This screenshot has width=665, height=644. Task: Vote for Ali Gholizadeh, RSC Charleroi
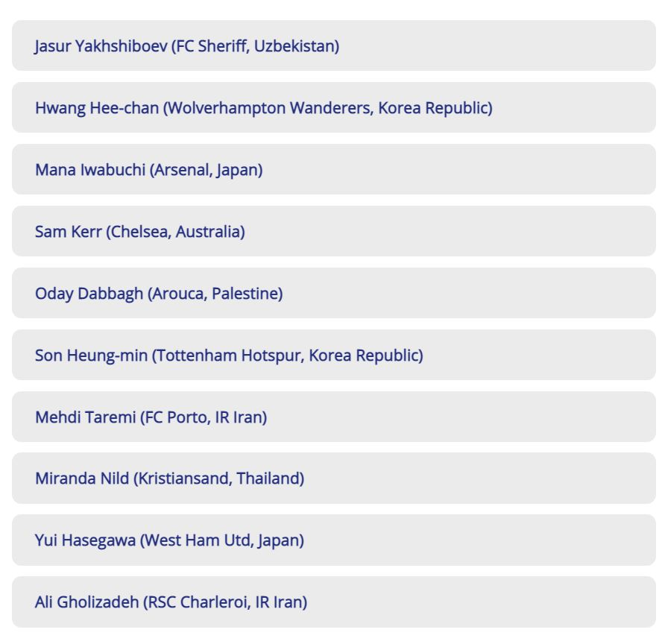[171, 602]
